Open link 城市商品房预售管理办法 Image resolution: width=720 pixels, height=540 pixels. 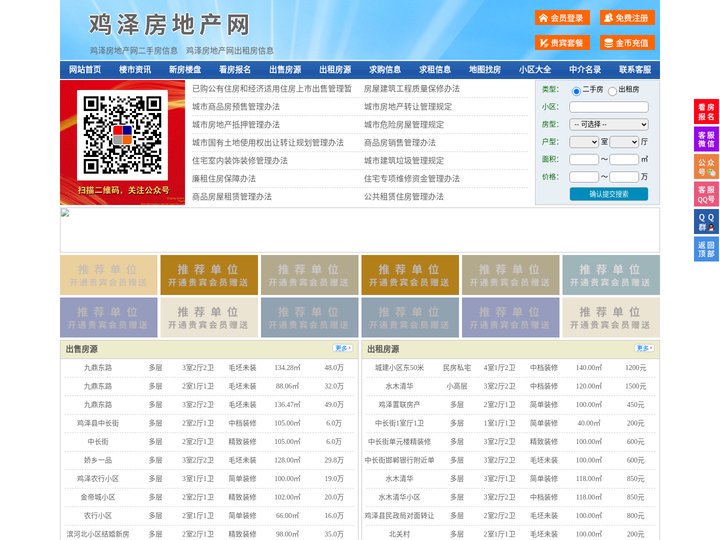coord(236,107)
